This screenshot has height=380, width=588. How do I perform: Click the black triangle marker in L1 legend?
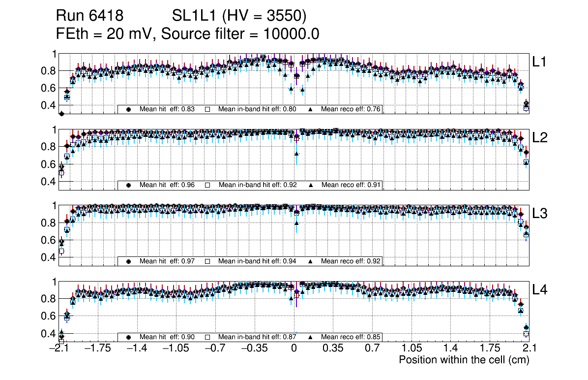pos(311,109)
